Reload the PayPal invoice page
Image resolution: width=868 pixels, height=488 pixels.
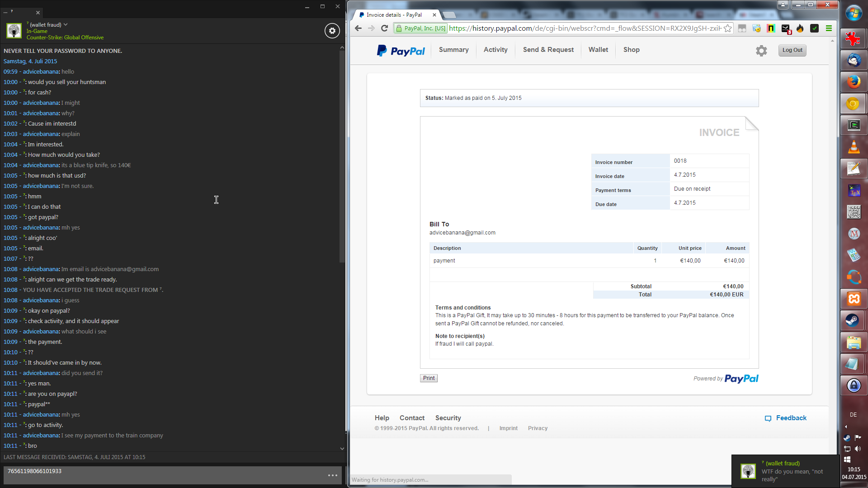pos(385,28)
